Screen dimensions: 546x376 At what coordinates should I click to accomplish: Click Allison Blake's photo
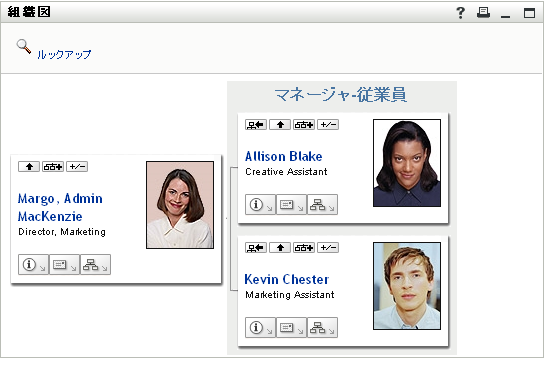[x=407, y=163]
